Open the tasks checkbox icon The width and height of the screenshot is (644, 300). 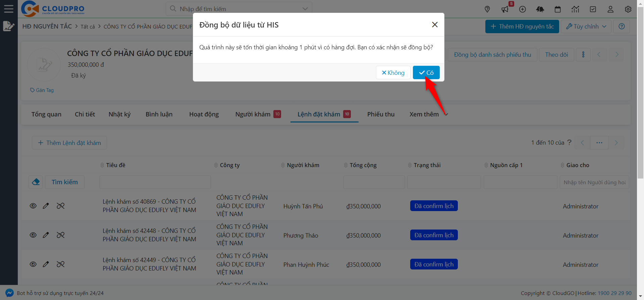[593, 9]
